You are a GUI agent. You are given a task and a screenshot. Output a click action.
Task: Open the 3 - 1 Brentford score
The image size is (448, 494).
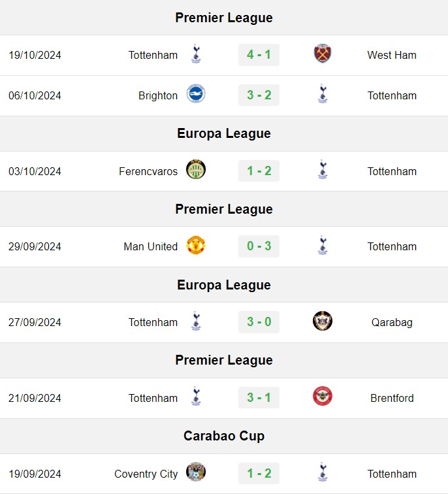pyautogui.click(x=259, y=397)
